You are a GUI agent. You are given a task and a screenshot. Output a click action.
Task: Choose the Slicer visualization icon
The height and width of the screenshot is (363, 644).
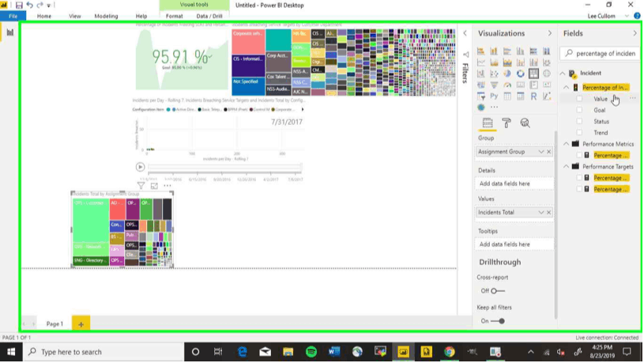click(481, 96)
